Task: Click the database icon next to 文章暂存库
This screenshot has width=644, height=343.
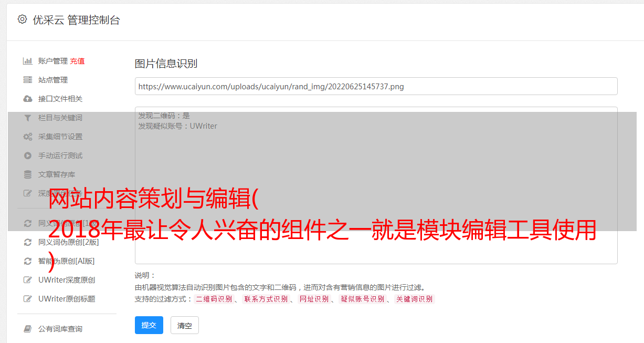Action: coord(28,174)
